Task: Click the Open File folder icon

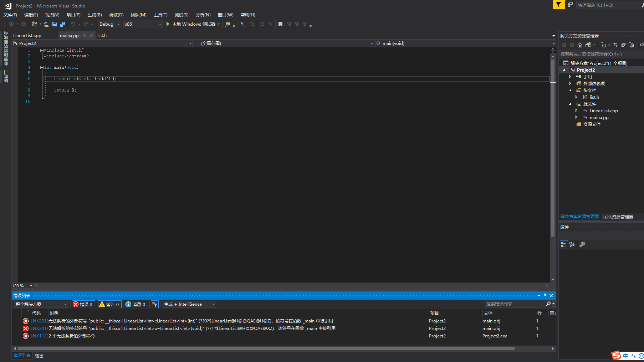Action: click(x=47, y=24)
